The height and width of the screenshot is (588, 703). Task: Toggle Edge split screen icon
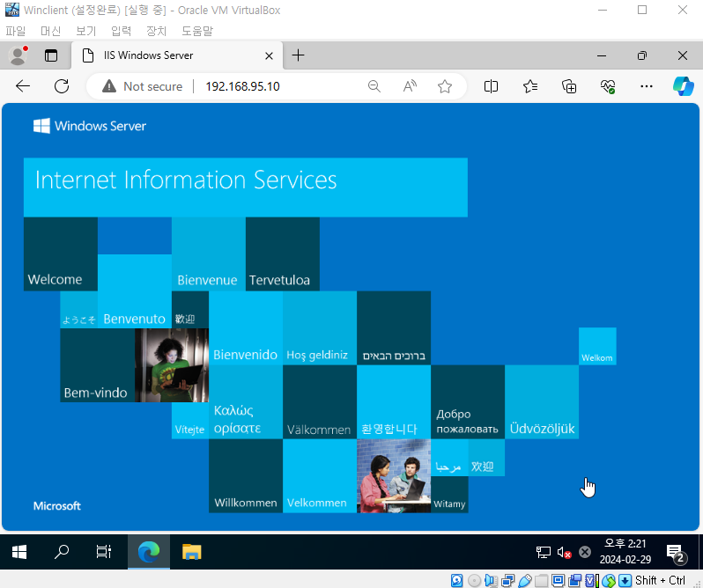point(491,86)
